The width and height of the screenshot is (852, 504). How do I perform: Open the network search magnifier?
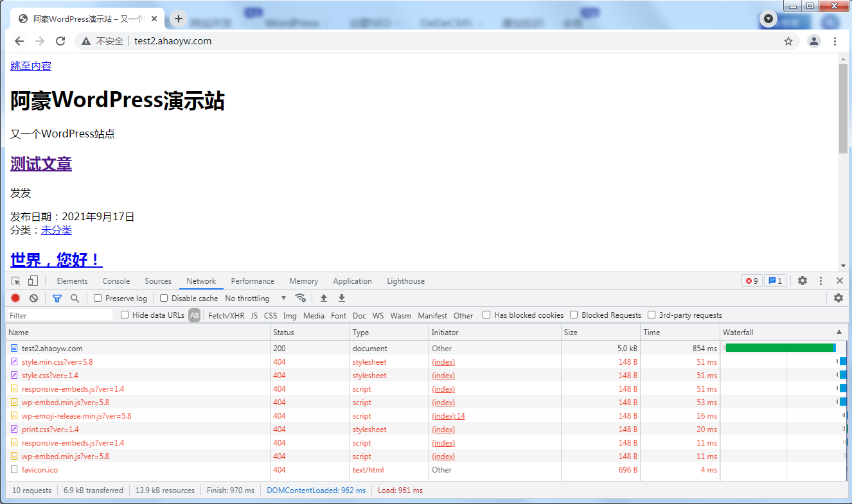(x=75, y=298)
